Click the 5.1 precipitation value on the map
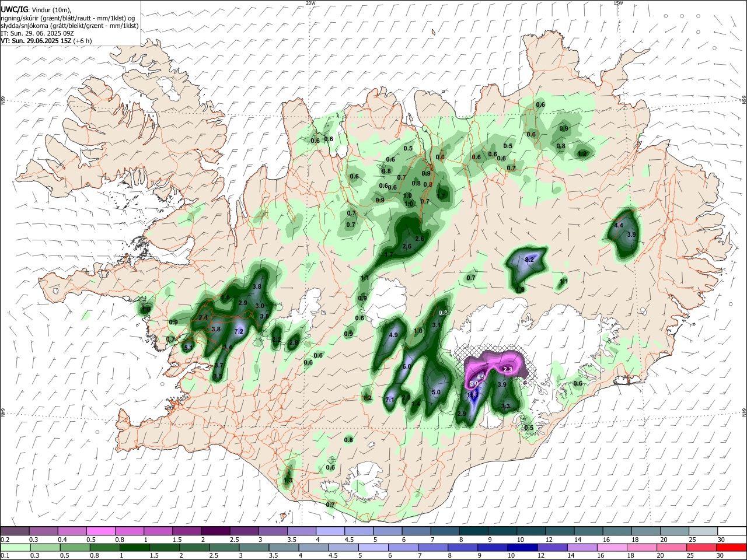The height and width of the screenshot is (560, 747). 189,348
